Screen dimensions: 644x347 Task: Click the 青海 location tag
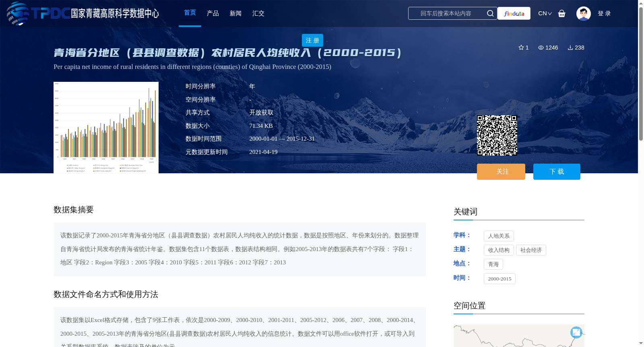pos(493,264)
